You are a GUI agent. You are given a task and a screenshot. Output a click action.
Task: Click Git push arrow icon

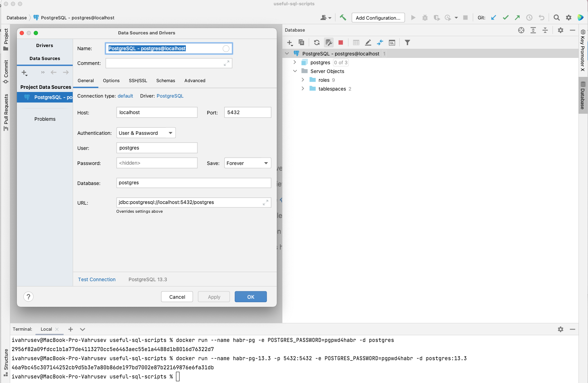(517, 18)
